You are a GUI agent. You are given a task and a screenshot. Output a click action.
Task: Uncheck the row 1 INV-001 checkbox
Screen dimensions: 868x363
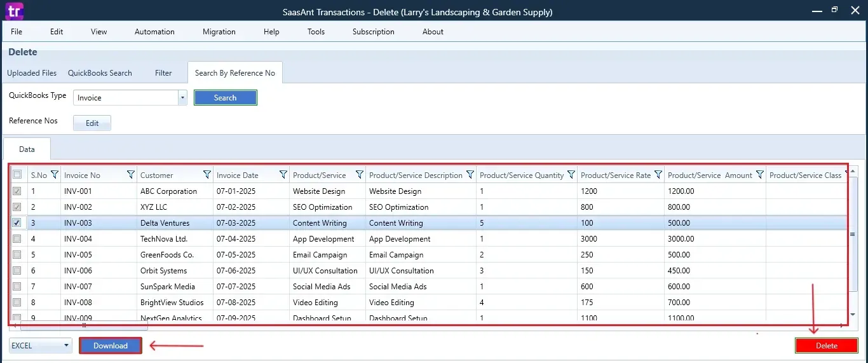click(x=17, y=191)
